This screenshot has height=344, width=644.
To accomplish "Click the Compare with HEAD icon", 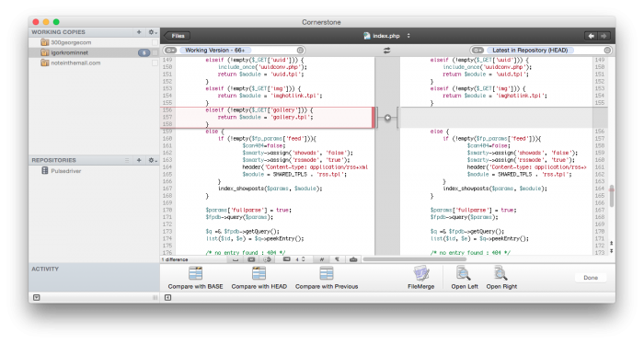I will point(259,278).
